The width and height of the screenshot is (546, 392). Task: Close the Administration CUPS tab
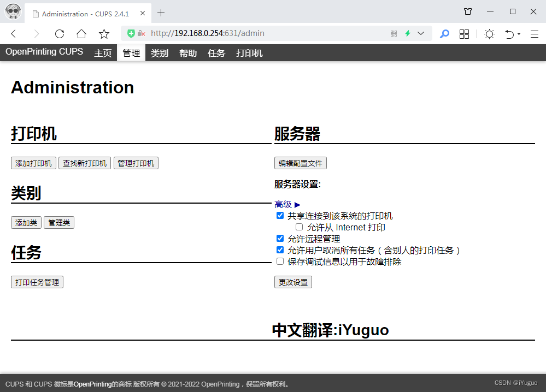(143, 13)
